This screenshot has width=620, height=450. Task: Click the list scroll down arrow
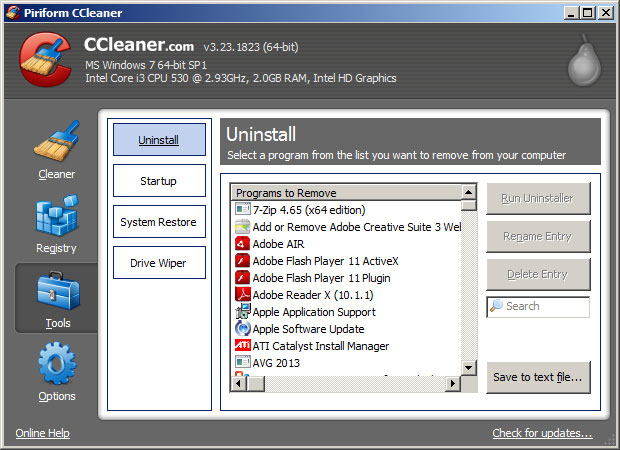pos(469,368)
